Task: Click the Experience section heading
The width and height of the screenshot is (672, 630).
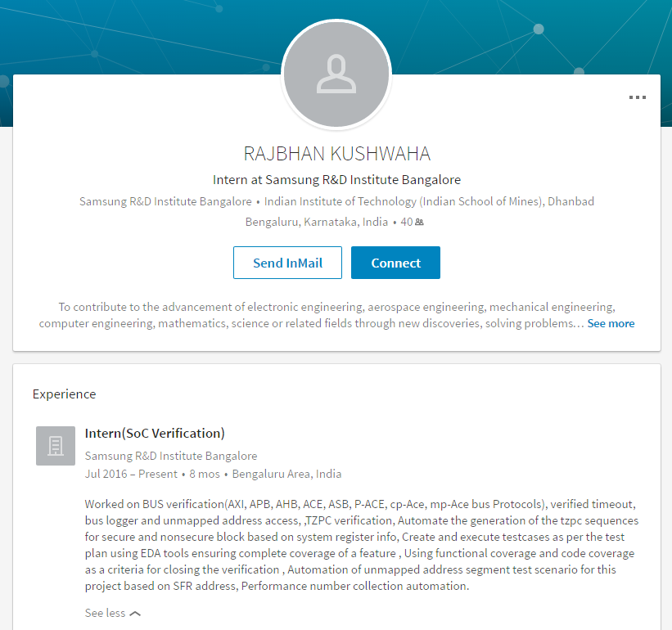Action: point(64,394)
